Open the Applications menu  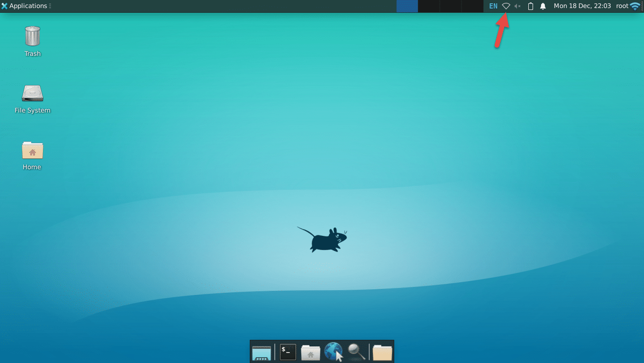26,6
